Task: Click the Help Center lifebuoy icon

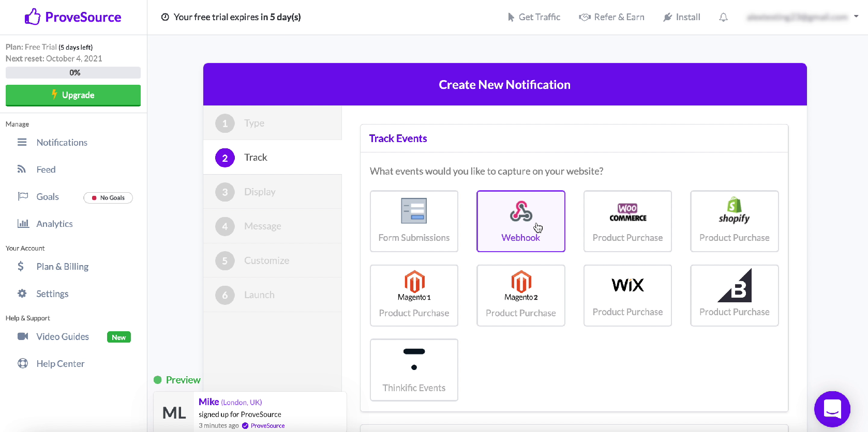Action: coord(23,363)
